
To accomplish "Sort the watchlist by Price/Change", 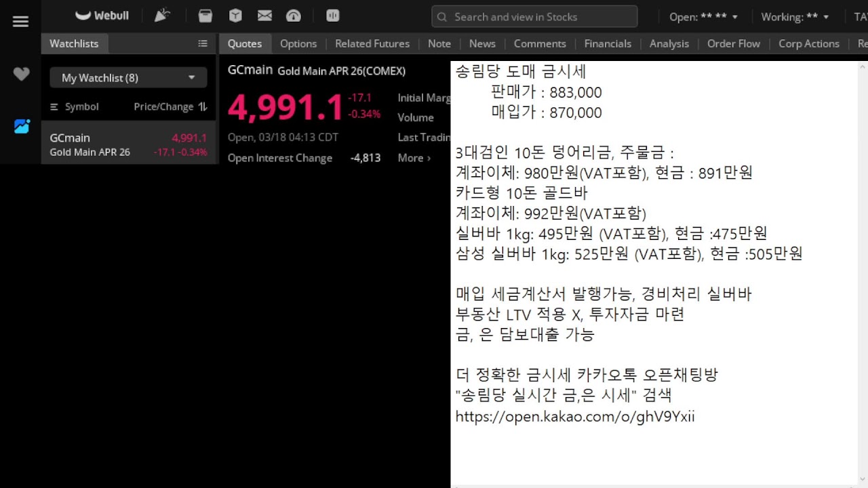I will pos(170,107).
